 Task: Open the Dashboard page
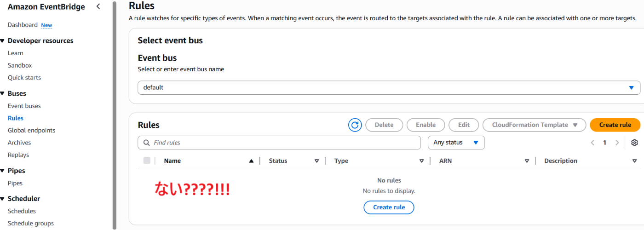[23, 25]
